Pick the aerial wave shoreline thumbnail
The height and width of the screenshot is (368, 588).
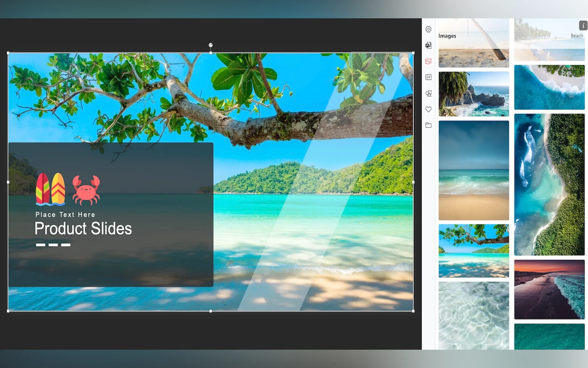[549, 87]
